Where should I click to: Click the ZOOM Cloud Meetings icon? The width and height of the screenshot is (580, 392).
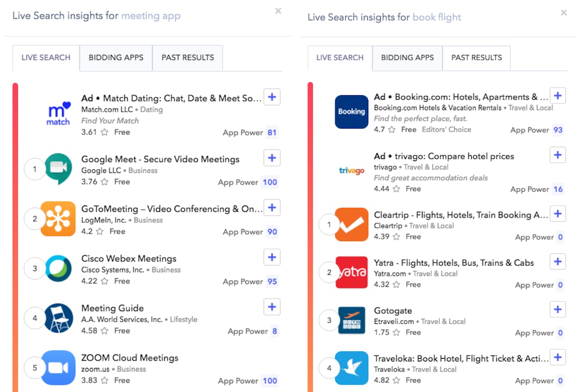point(58,368)
